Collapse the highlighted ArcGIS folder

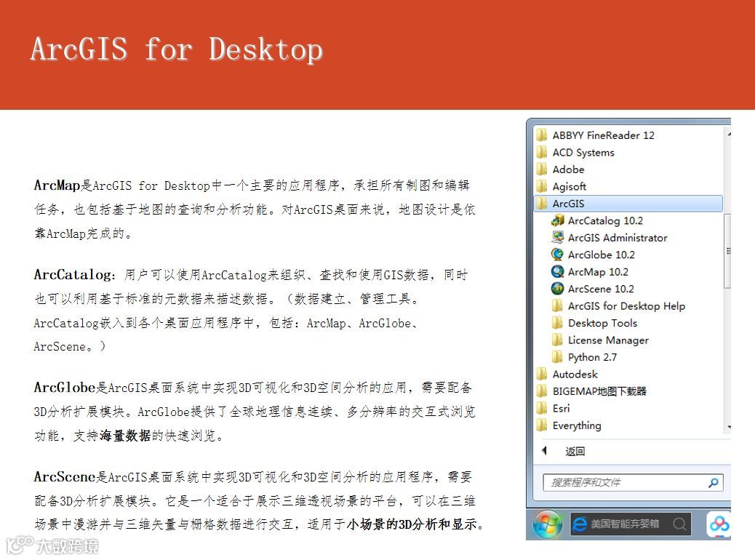tap(628, 203)
